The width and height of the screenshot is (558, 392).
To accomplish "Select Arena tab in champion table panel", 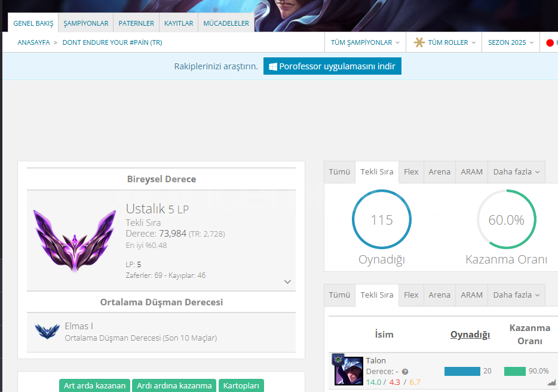I will tap(440, 295).
